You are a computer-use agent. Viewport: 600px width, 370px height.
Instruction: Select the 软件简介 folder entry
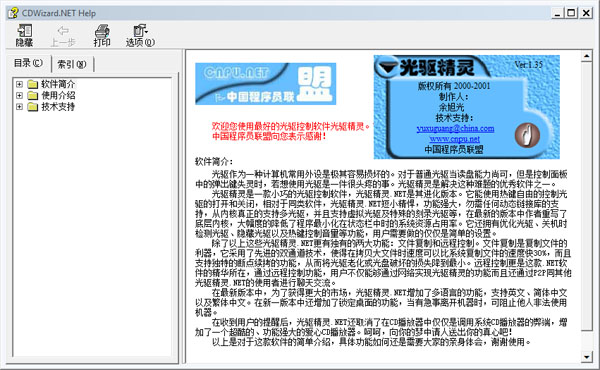[58, 84]
